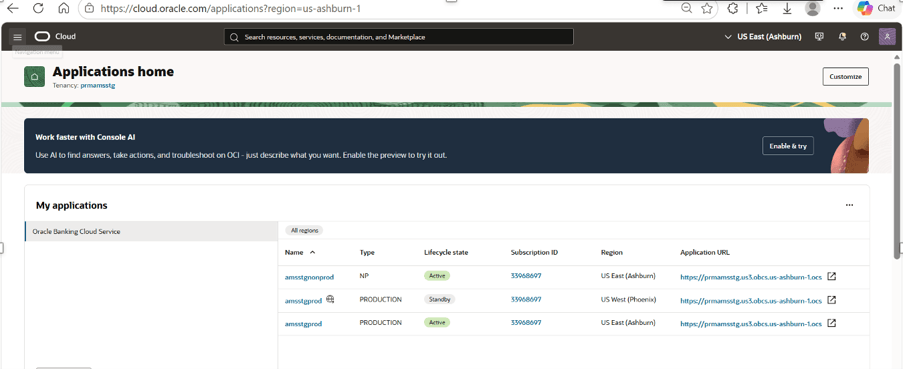Open Active amsstgprod application URL link
This screenshot has height=369, width=903.
pos(751,324)
